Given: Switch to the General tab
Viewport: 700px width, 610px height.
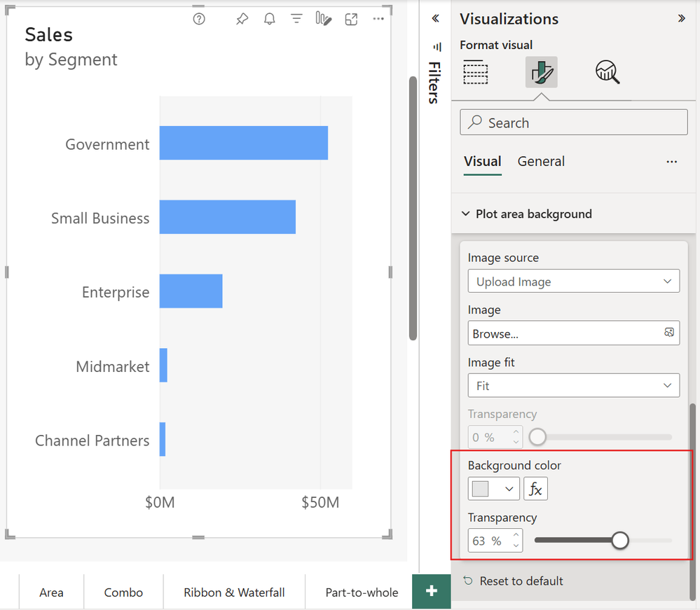Looking at the screenshot, I should pos(541,162).
